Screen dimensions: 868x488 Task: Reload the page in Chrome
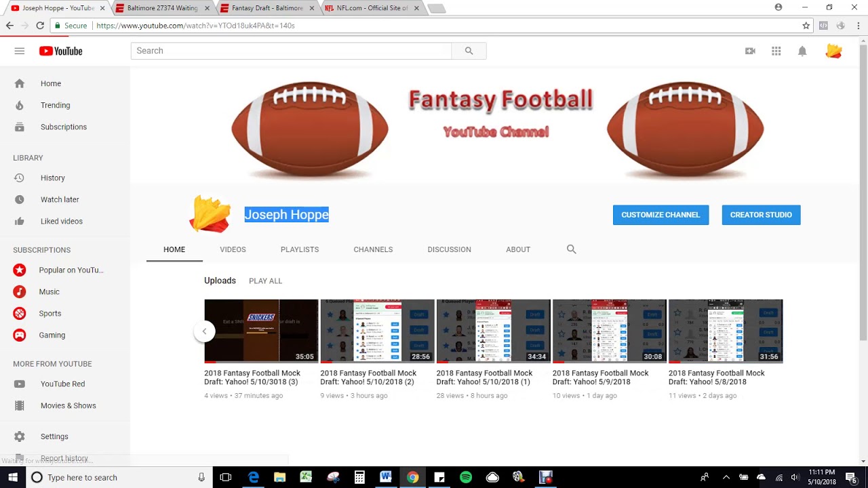click(x=40, y=26)
